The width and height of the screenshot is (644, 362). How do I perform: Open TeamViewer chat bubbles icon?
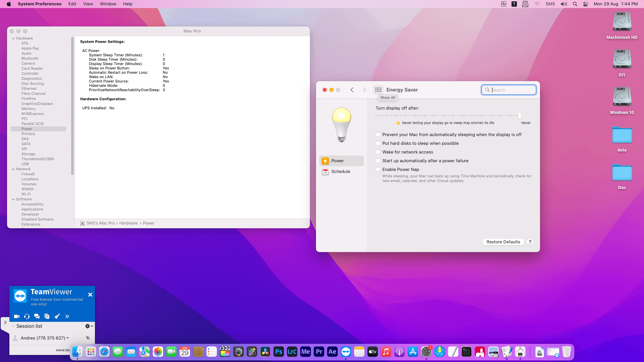point(37,316)
